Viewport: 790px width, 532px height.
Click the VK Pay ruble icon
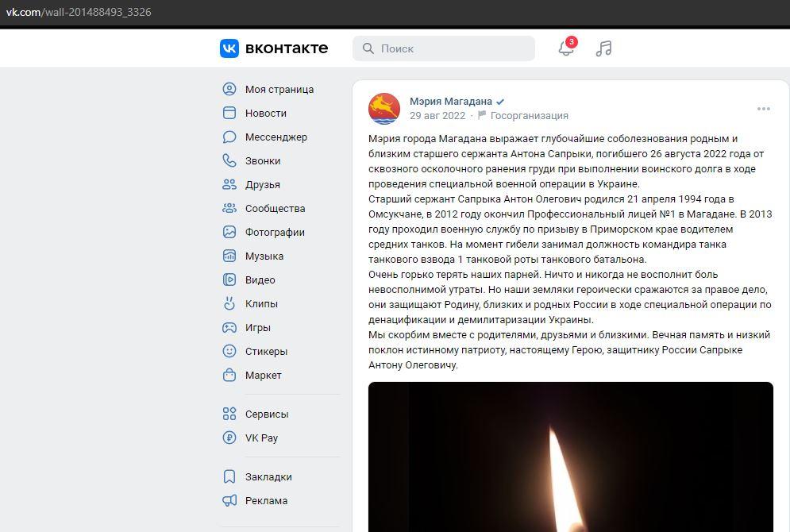pos(229,438)
